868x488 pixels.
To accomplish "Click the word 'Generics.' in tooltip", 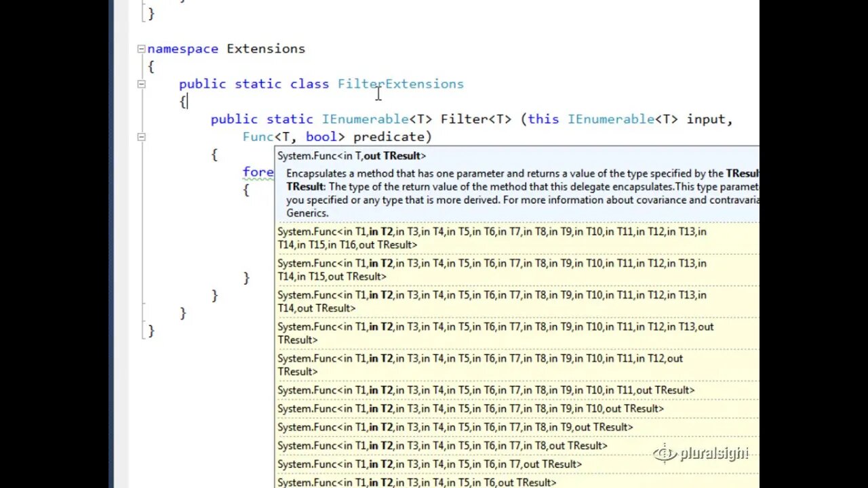I will click(x=307, y=213).
